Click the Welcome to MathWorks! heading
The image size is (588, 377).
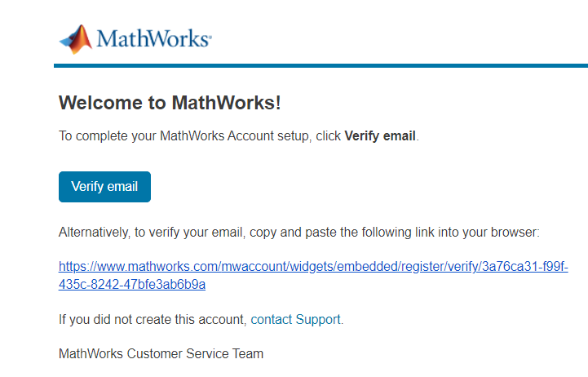(x=170, y=103)
